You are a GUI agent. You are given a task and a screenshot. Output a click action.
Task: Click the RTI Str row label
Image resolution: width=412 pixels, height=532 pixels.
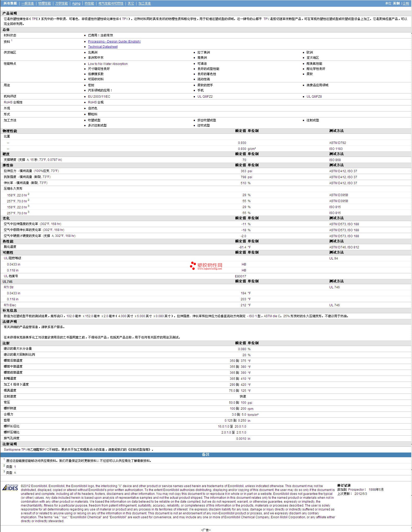click(9, 287)
